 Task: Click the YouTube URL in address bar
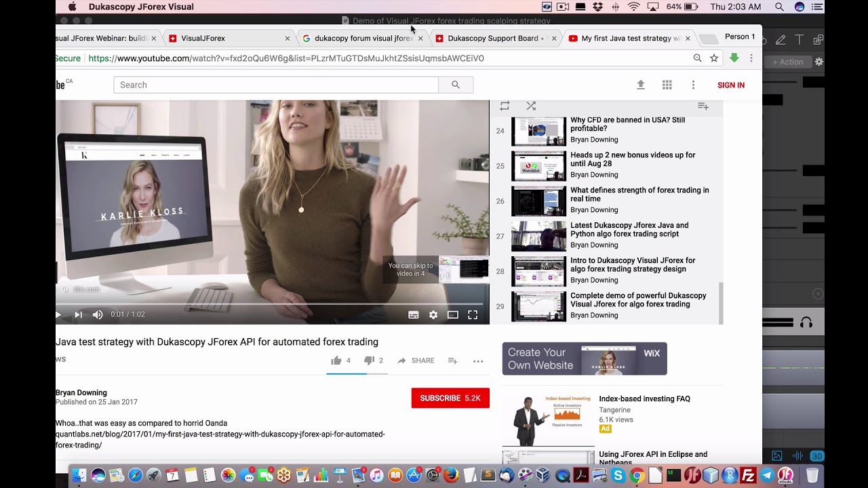pos(286,58)
